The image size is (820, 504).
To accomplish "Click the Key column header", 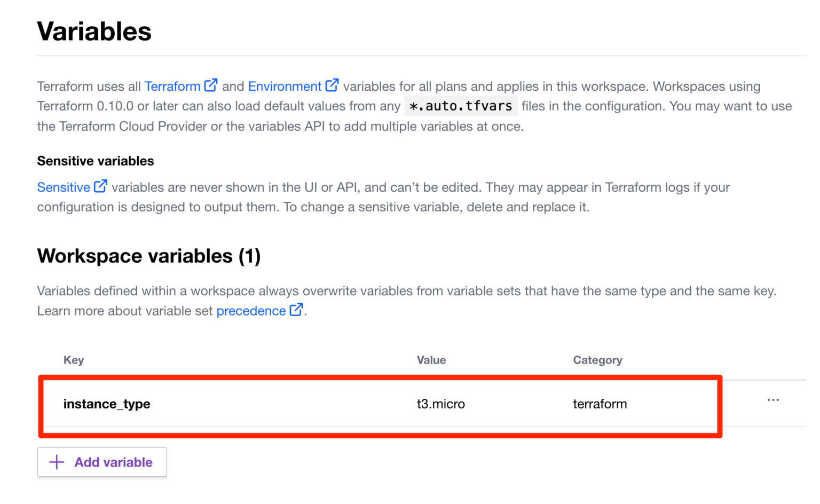I will tap(74, 360).
